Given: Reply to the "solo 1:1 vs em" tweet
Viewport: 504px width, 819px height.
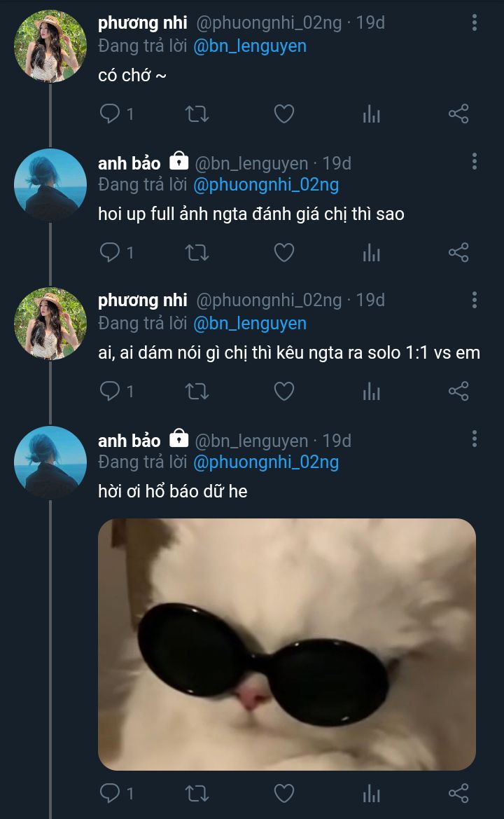Looking at the screenshot, I should point(111,391).
